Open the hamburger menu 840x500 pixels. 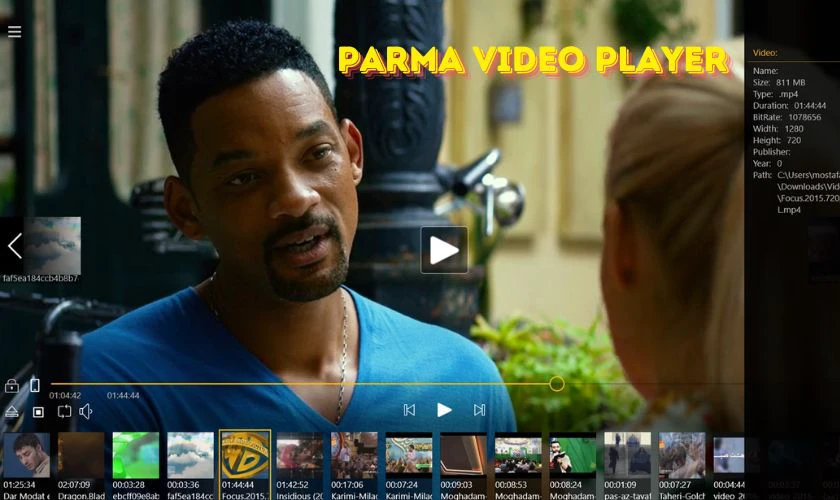pyautogui.click(x=14, y=32)
